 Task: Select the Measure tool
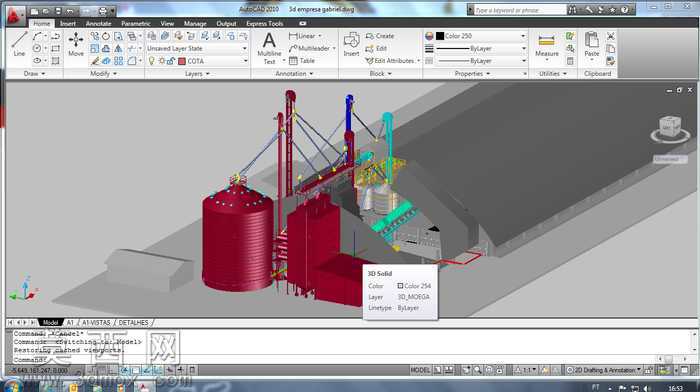547,46
